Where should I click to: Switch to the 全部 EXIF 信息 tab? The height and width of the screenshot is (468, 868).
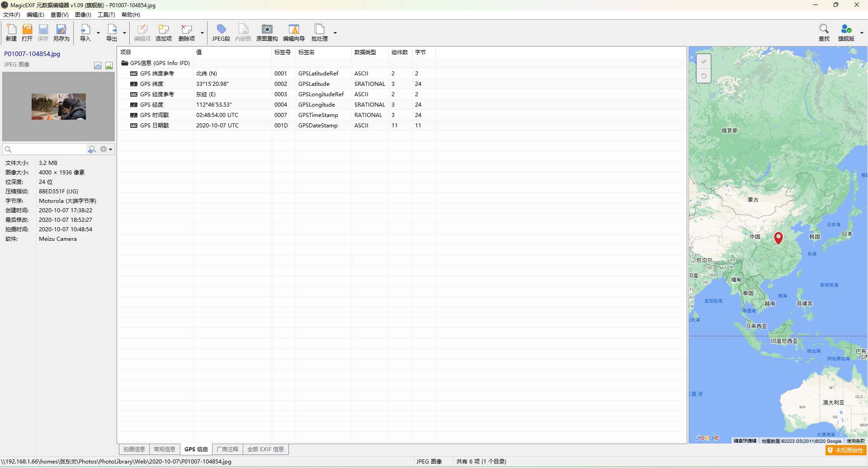coord(265,449)
